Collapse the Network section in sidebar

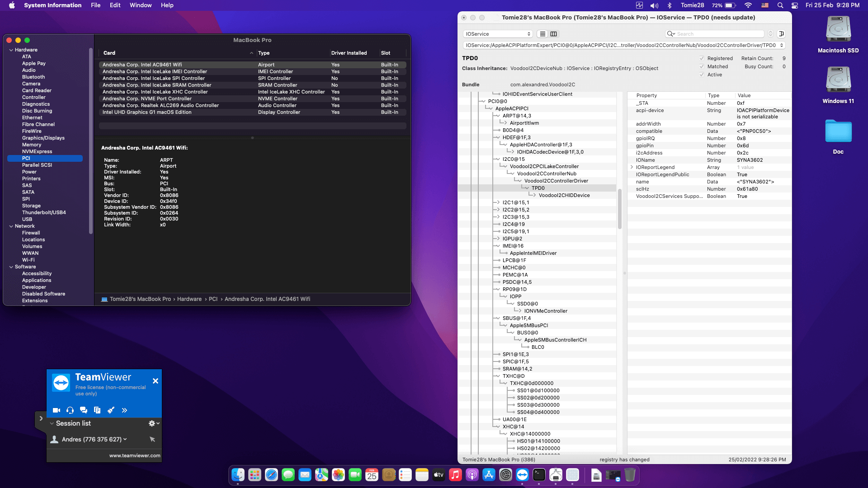11,226
